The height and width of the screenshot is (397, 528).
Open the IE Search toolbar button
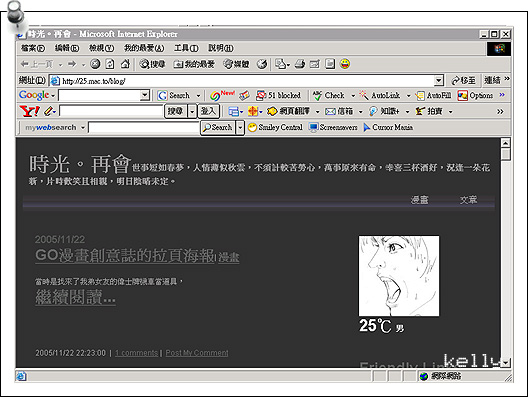(153, 64)
